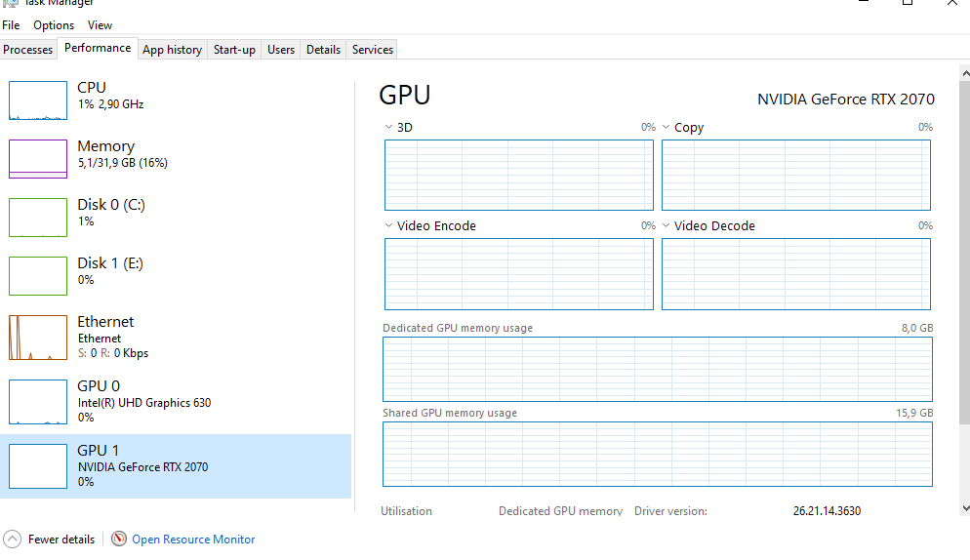Click the Resource Monitor gauge icon
The height and width of the screenshot is (560, 970).
coord(119,539)
